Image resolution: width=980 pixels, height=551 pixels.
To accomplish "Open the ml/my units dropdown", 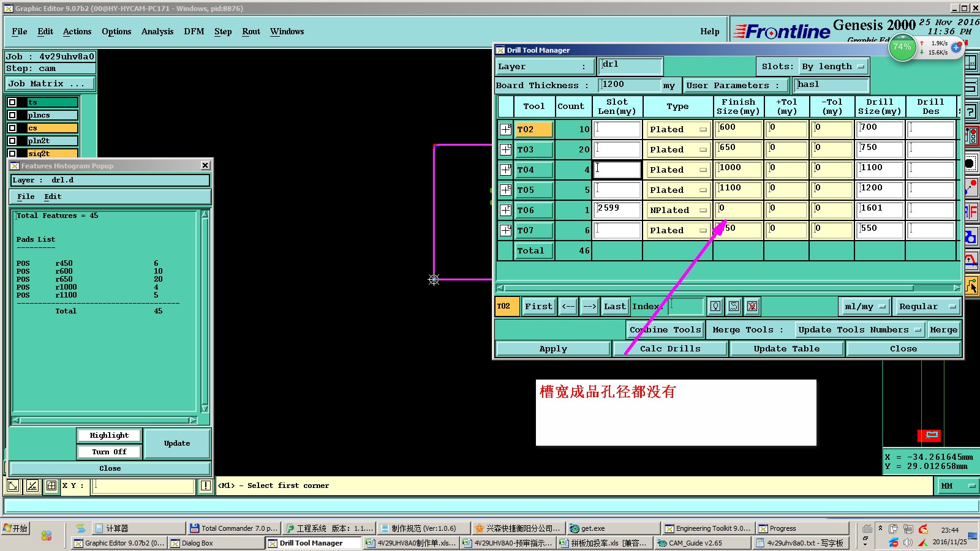I will pyautogui.click(x=864, y=306).
